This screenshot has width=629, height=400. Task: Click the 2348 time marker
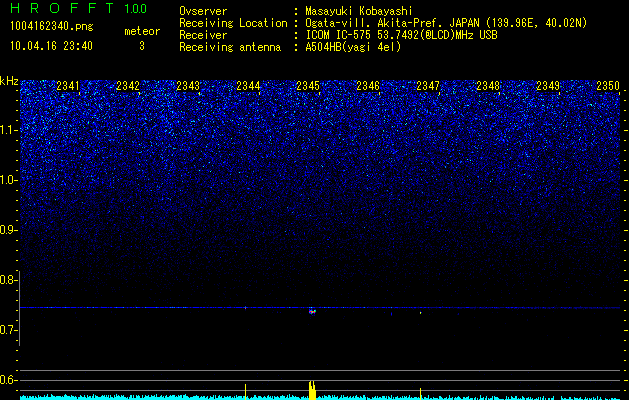tap(488, 85)
